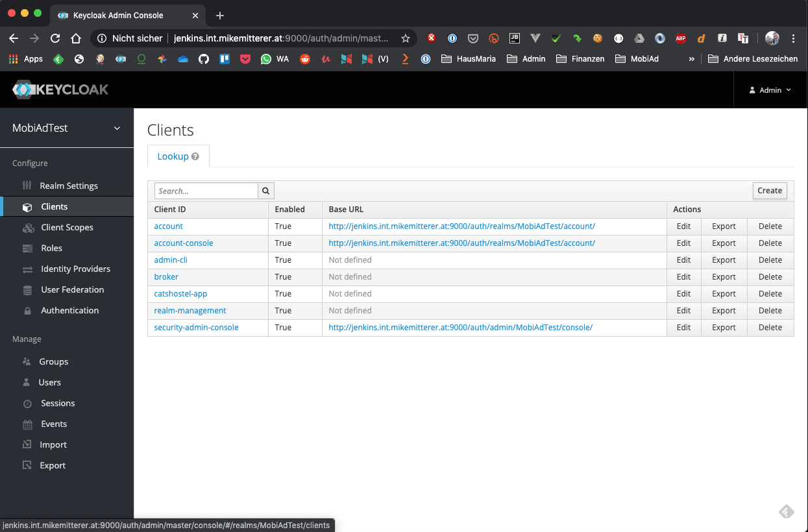Delete the catshostel-app client

[x=770, y=294]
